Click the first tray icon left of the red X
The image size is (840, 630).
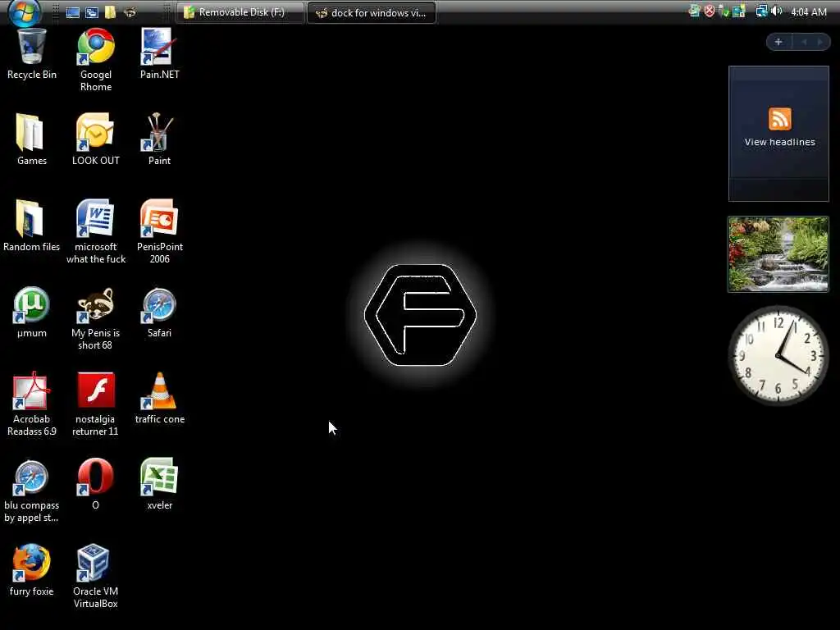point(694,11)
